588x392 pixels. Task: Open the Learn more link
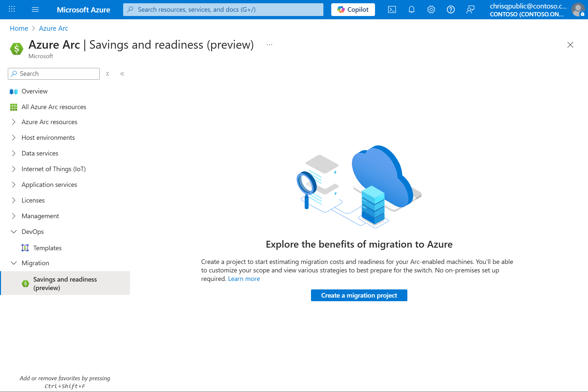tap(244, 279)
